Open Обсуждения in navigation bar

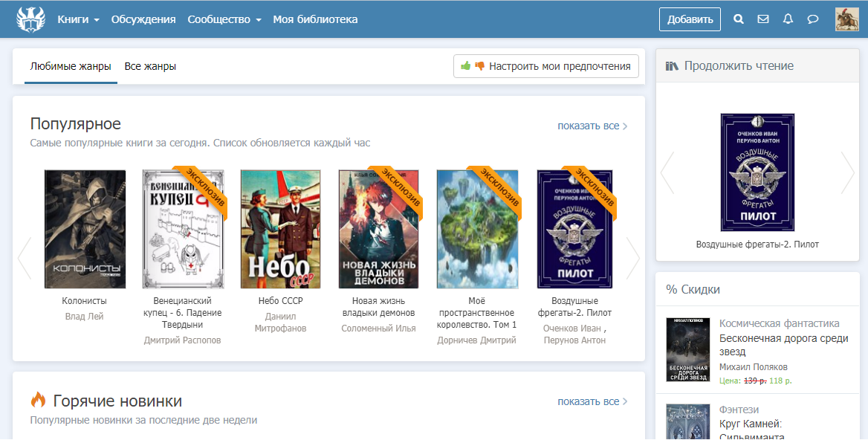point(143,19)
